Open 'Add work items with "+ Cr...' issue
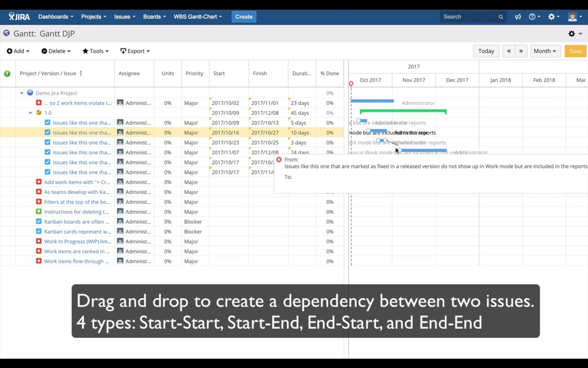 pos(77,182)
